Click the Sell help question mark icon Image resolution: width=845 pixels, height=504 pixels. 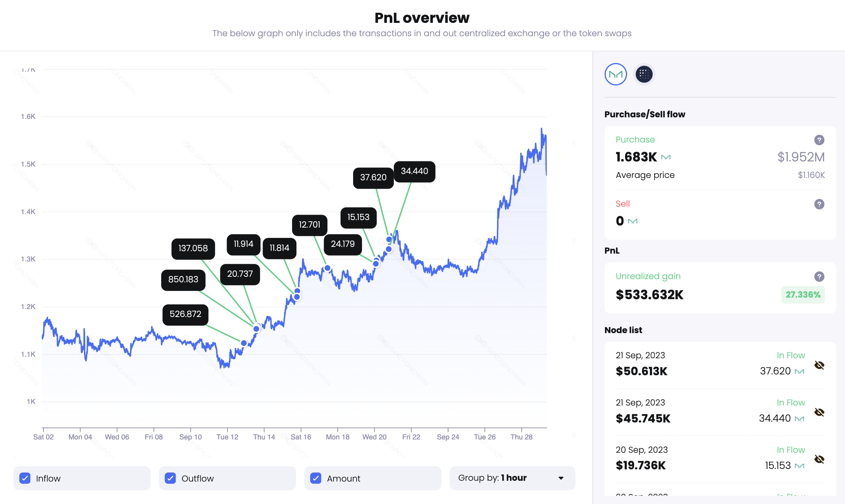[x=819, y=204]
